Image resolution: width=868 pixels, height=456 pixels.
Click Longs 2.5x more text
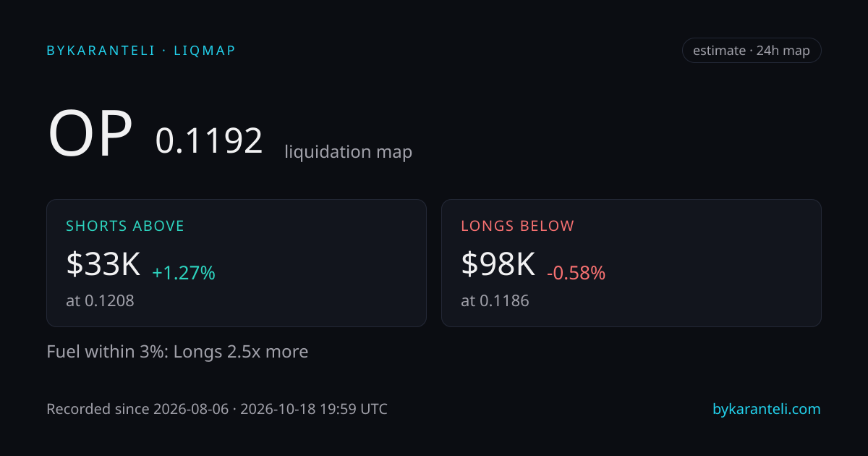click(241, 352)
